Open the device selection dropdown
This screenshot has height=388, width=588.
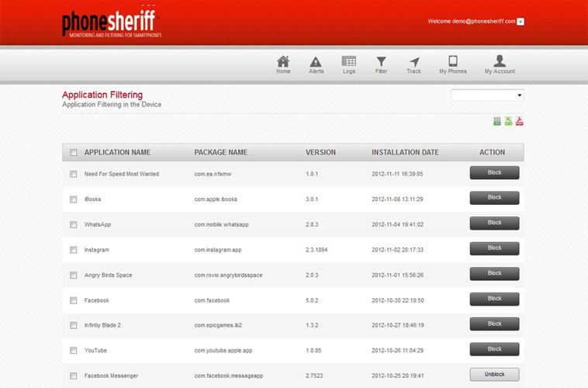coord(487,95)
